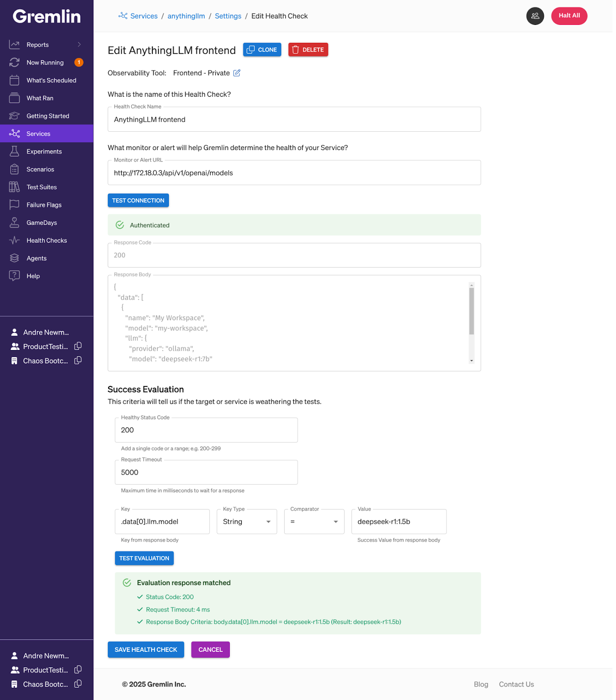Click the Failure Flags flag icon
The image size is (616, 700).
(x=14, y=205)
